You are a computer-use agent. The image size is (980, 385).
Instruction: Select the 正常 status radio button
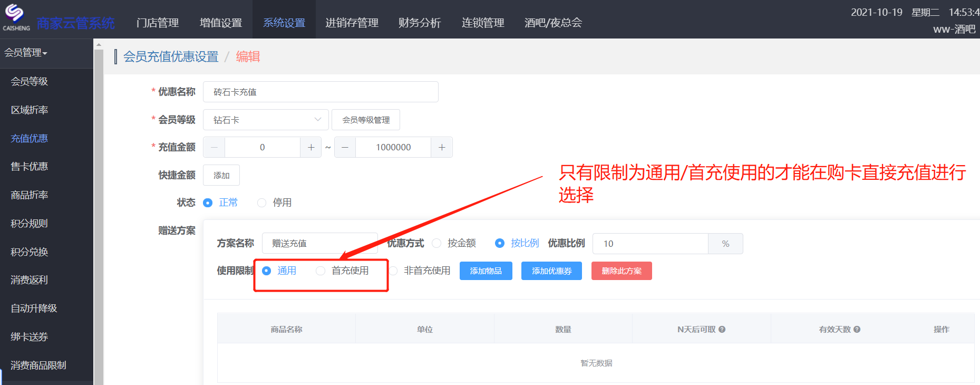click(208, 203)
